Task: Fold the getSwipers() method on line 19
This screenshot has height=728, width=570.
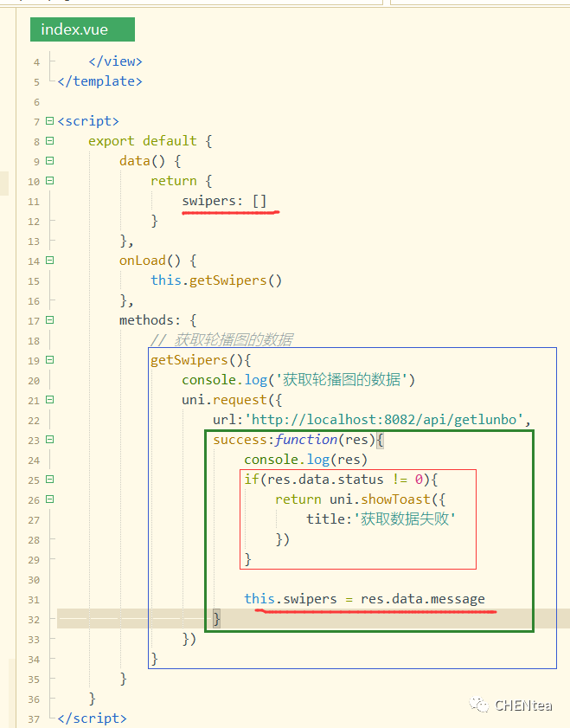Action: tap(49, 360)
